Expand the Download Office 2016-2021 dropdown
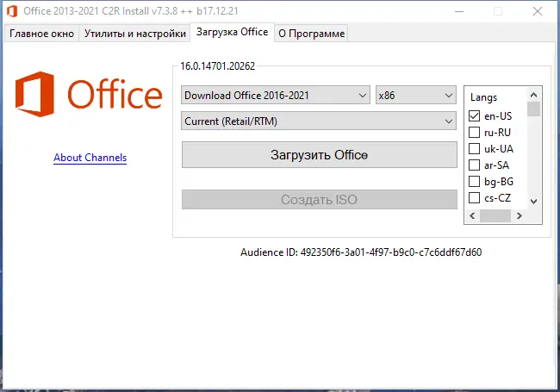 tap(276, 96)
